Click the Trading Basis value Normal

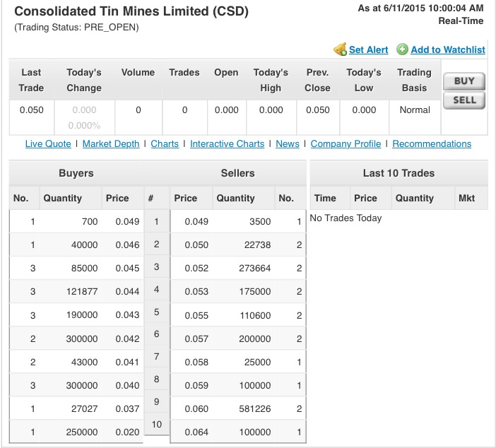point(415,110)
